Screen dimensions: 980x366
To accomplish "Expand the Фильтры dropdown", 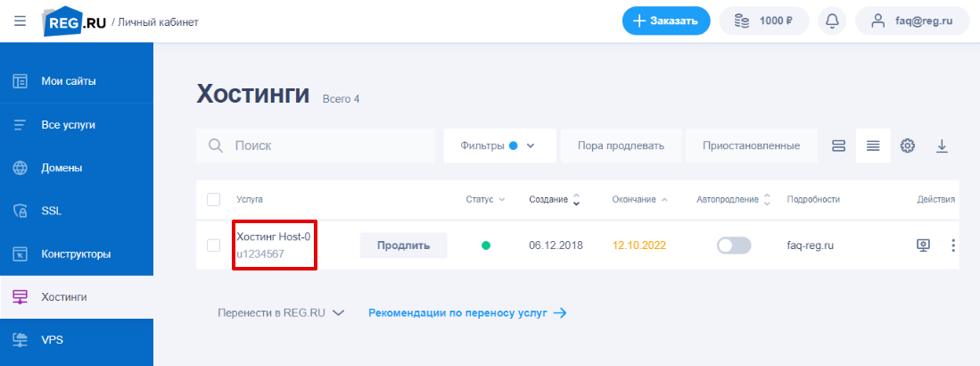I will (499, 146).
